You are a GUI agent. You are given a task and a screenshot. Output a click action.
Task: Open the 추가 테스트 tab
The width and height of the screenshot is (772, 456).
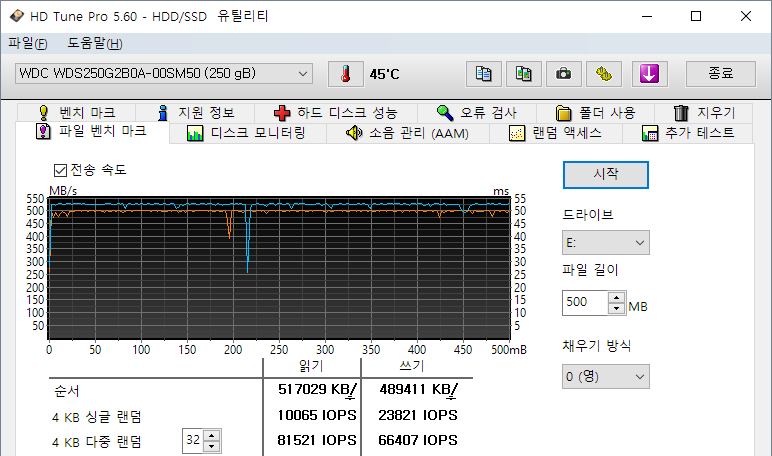[x=688, y=133]
